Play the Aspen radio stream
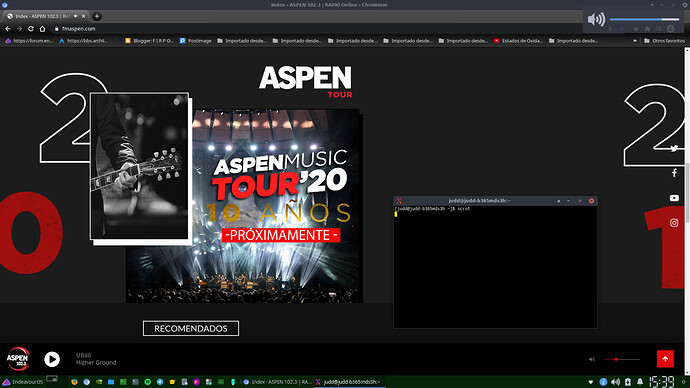 (52, 359)
